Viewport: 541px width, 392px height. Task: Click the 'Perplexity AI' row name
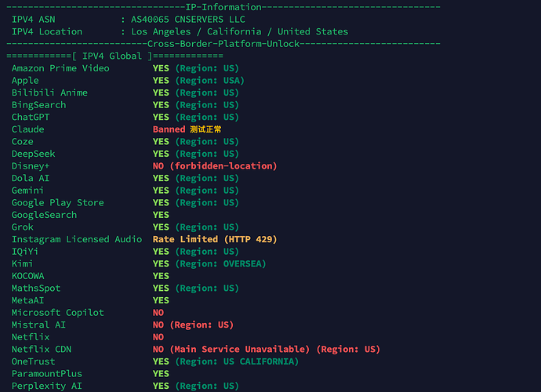[47, 387]
